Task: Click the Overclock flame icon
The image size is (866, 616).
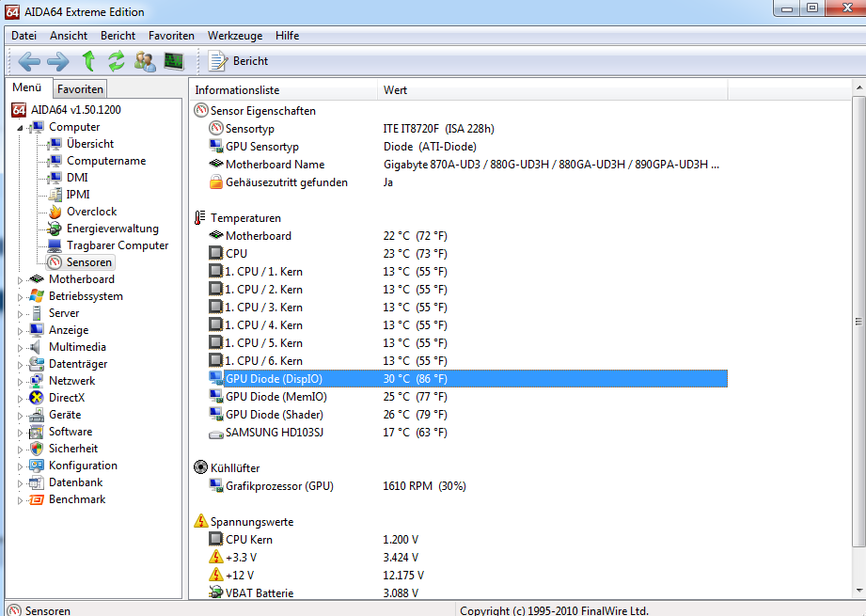Action: [55, 212]
